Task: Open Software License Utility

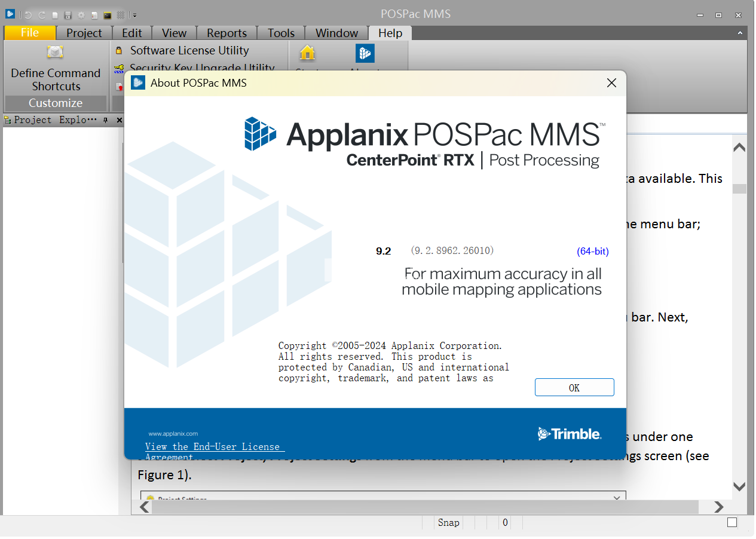Action: click(x=189, y=51)
